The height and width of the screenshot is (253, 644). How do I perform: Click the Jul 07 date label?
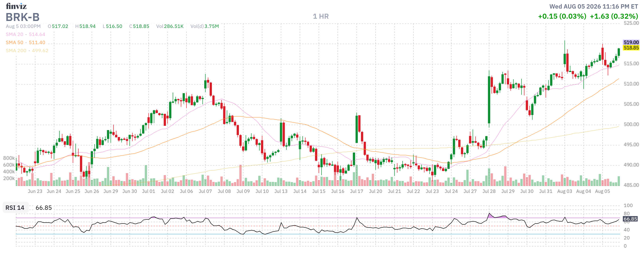click(x=205, y=192)
